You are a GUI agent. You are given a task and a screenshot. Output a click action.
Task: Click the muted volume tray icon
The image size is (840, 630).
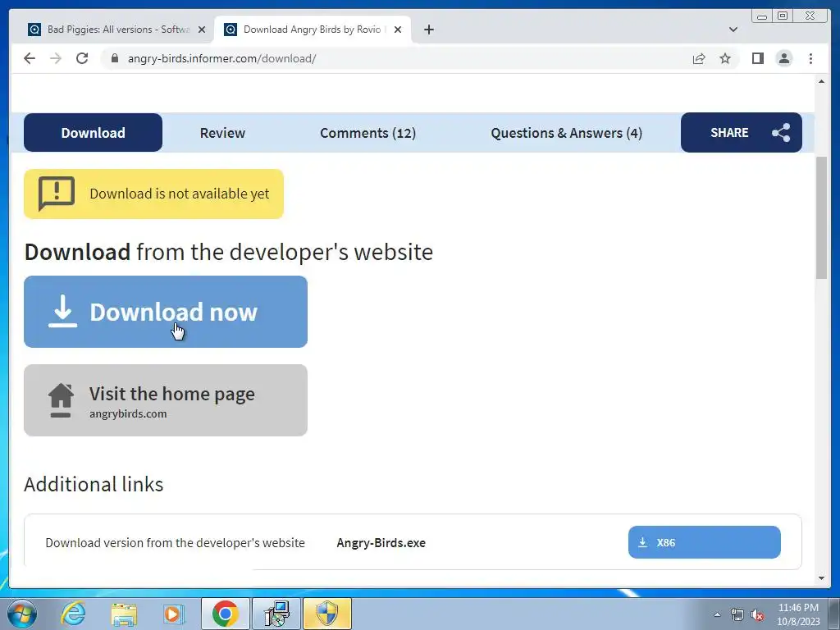(757, 615)
